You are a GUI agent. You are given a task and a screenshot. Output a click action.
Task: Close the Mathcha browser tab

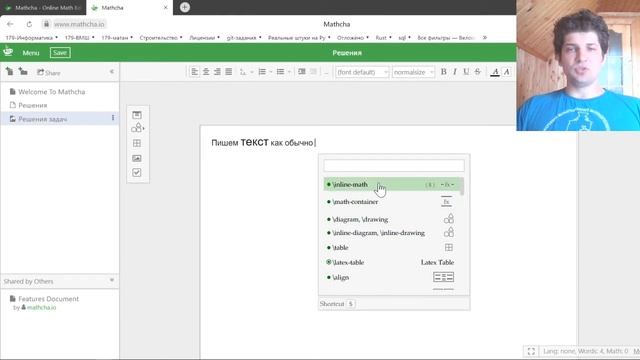click(165, 8)
